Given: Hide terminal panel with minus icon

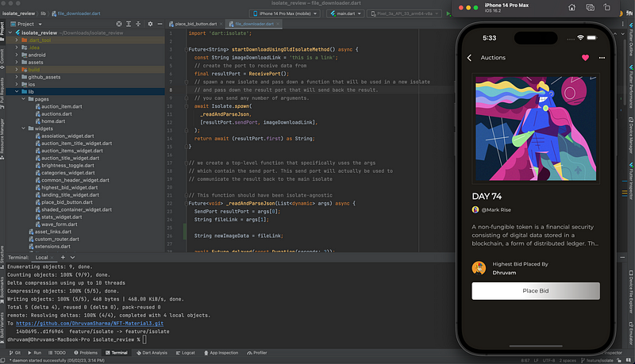Looking at the screenshot, I should click(x=623, y=257).
